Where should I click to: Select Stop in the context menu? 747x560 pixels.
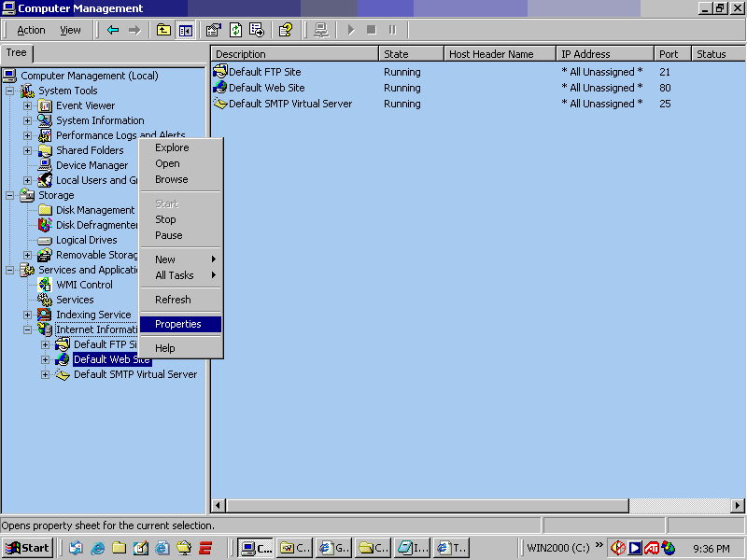[x=180, y=219]
